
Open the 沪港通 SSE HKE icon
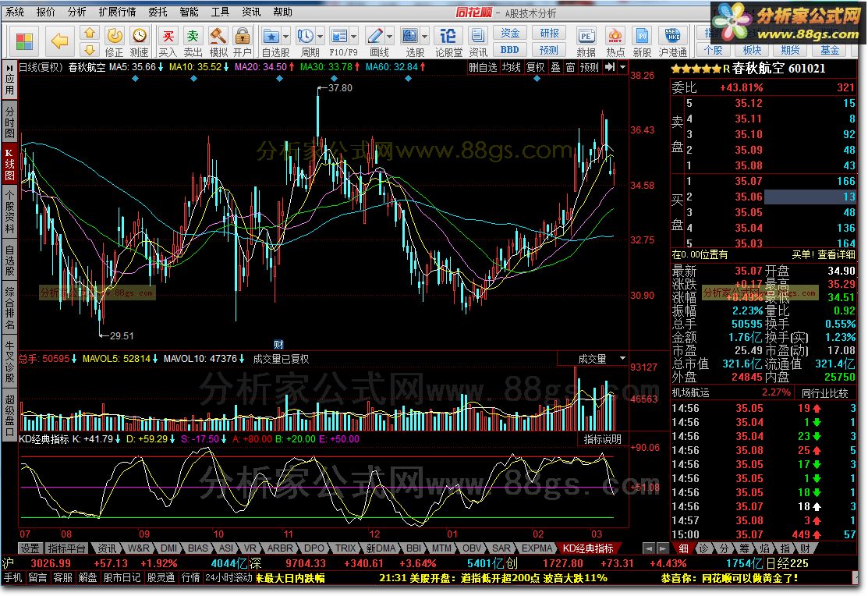(x=672, y=42)
